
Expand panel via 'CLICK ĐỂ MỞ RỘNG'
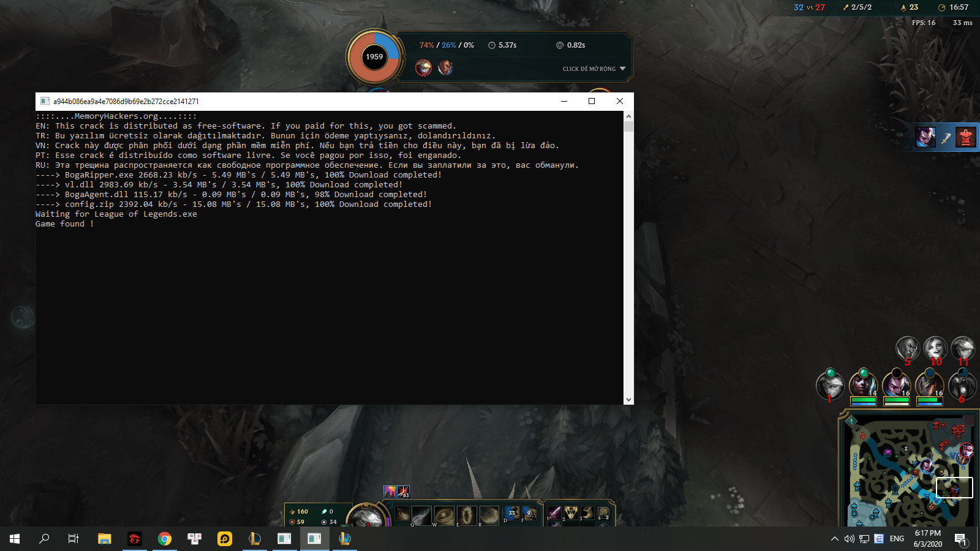[x=594, y=69]
